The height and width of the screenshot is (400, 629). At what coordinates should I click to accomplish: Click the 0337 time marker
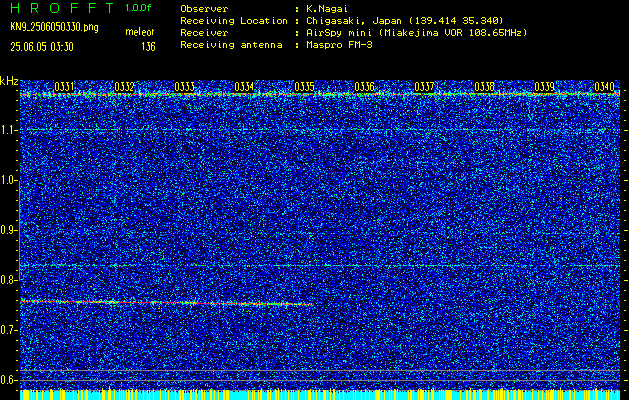point(424,87)
